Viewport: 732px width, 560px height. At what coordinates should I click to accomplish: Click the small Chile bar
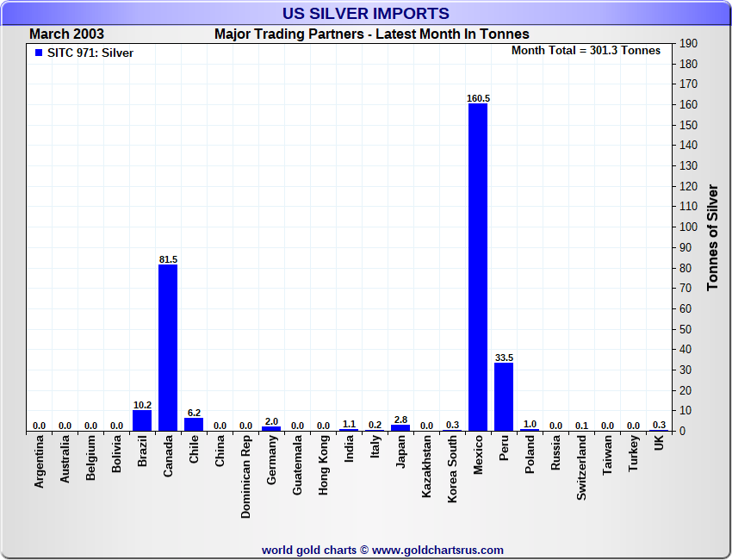tap(194, 424)
